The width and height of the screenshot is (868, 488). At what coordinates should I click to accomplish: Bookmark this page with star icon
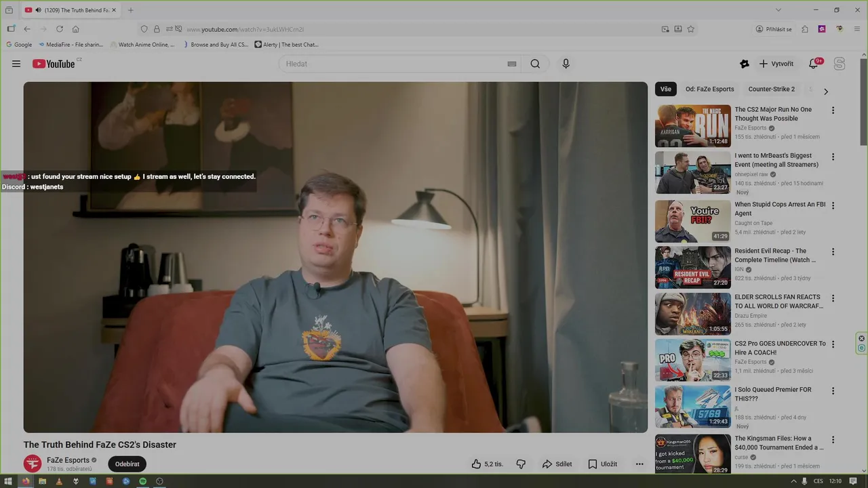point(691,29)
